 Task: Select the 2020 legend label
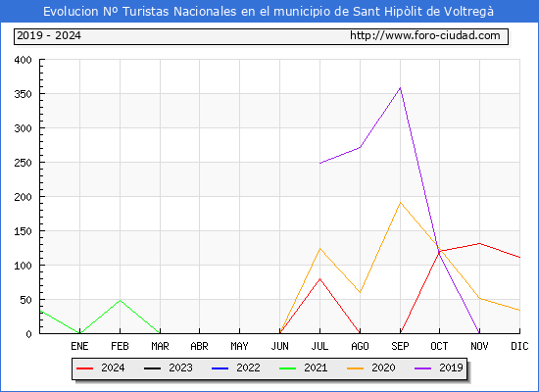point(383,367)
